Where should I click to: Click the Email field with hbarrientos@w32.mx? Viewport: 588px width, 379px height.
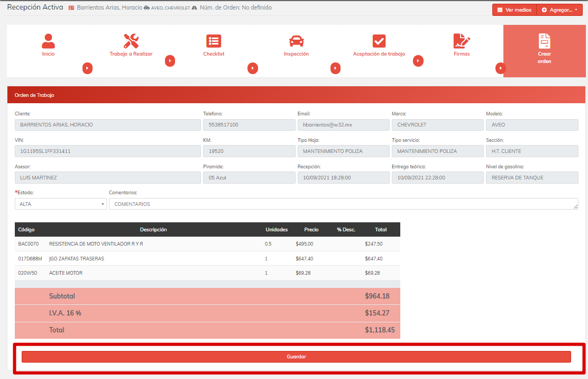click(x=342, y=125)
